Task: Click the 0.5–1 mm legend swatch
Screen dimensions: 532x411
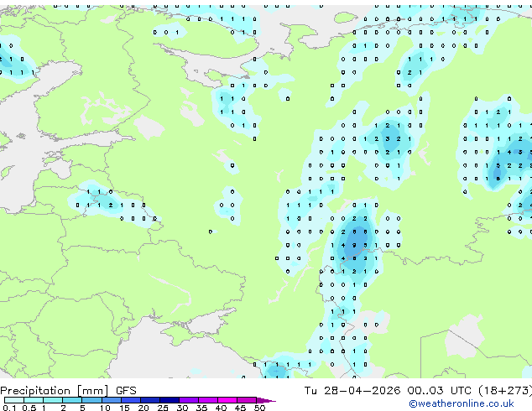Action: pyautogui.click(x=34, y=400)
